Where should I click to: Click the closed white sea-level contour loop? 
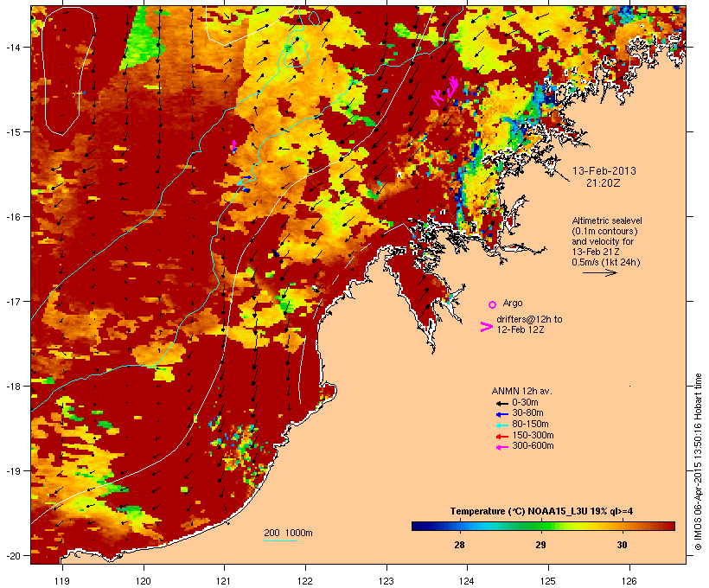67,71
